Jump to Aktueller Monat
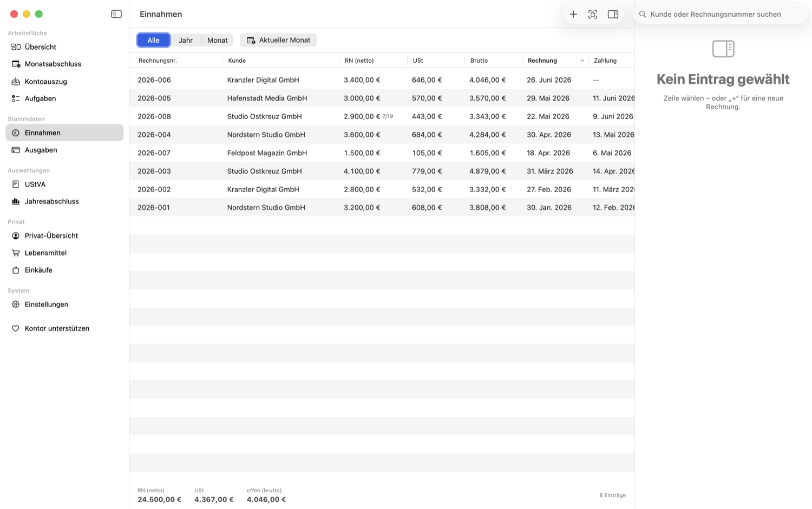Image resolution: width=812 pixels, height=509 pixels. [x=278, y=40]
